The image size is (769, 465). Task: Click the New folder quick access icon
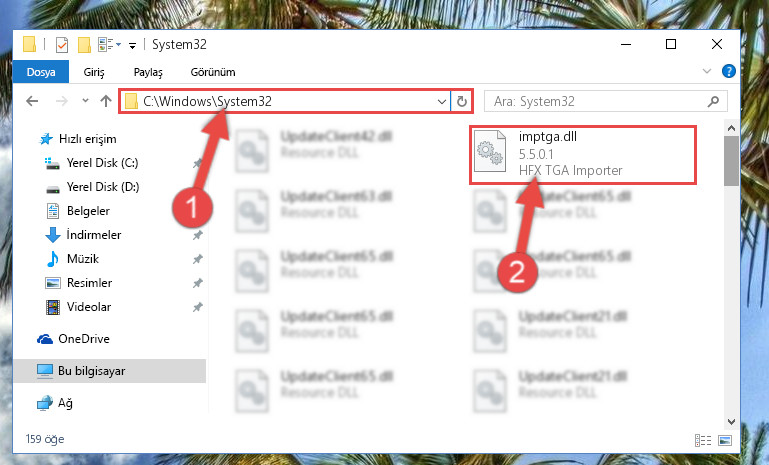84,45
